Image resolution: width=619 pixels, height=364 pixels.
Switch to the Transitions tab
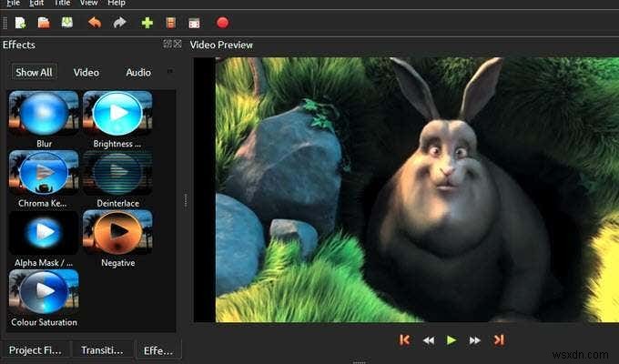tap(102, 350)
